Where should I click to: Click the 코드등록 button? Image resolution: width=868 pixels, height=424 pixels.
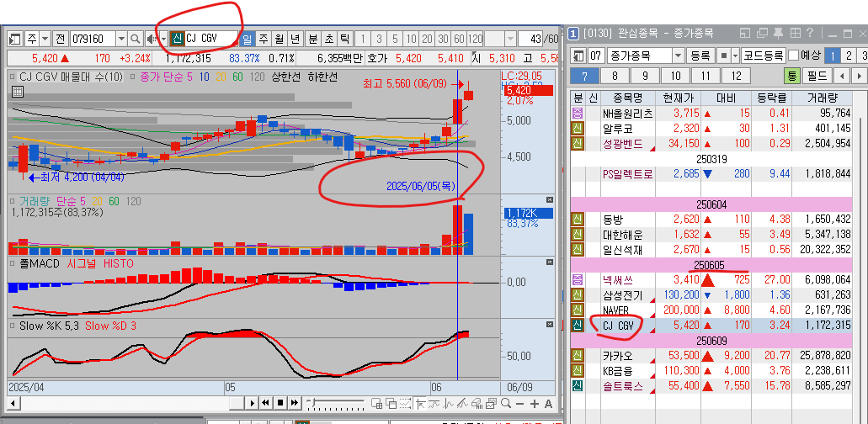click(x=764, y=56)
